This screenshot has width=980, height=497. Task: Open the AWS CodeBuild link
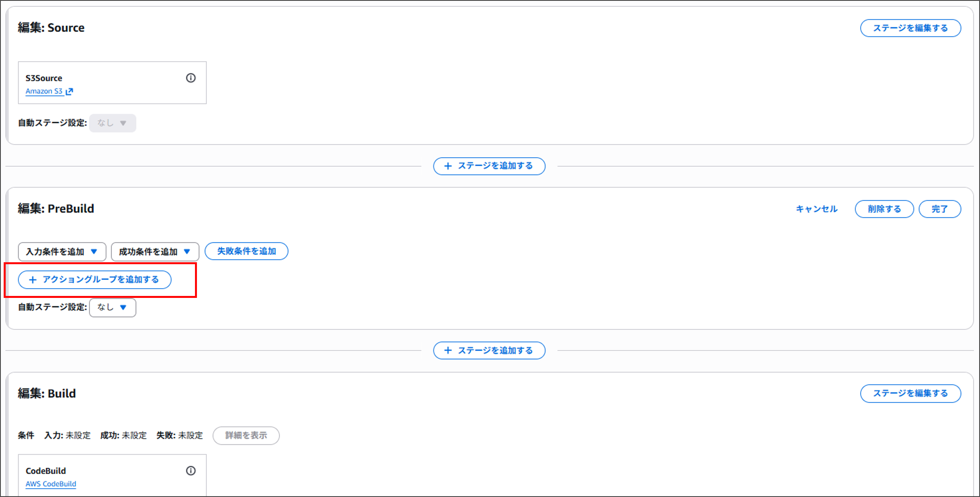click(51, 484)
